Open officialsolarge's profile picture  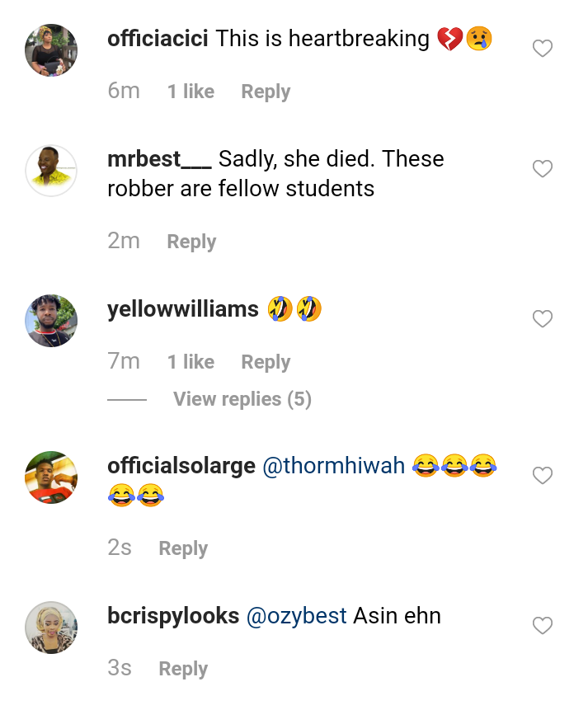[51, 477]
